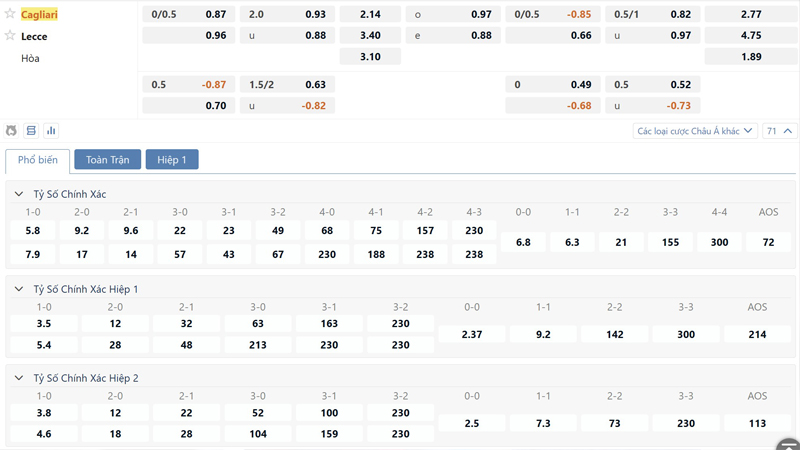
Task: Collapse Tỷ Số Chính Xác Hiệp 2 section
Action: (x=19, y=378)
